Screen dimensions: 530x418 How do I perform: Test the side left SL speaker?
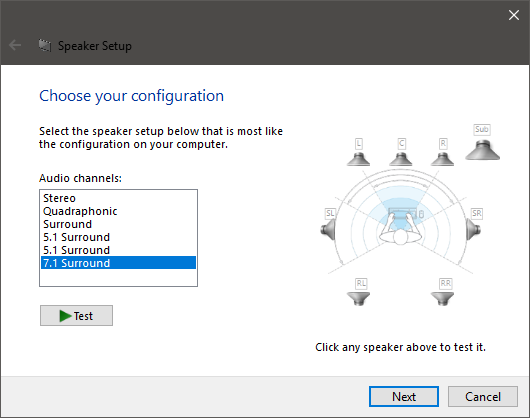click(328, 229)
